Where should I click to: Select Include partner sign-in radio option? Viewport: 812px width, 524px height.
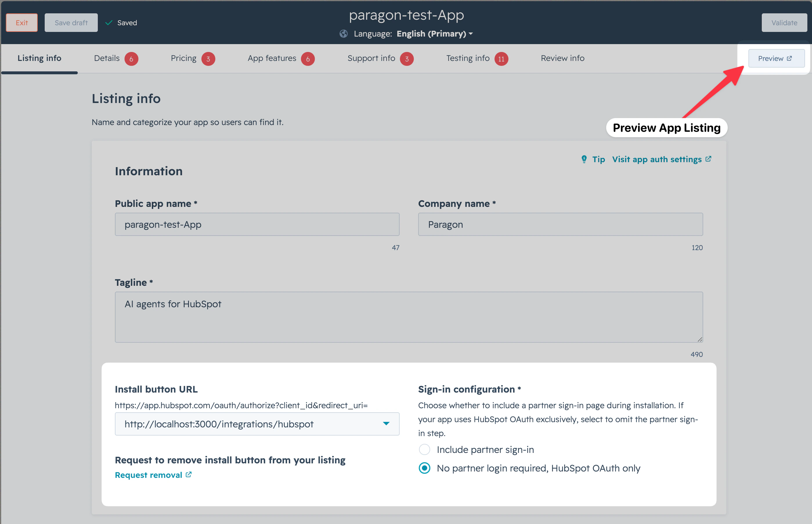click(424, 449)
